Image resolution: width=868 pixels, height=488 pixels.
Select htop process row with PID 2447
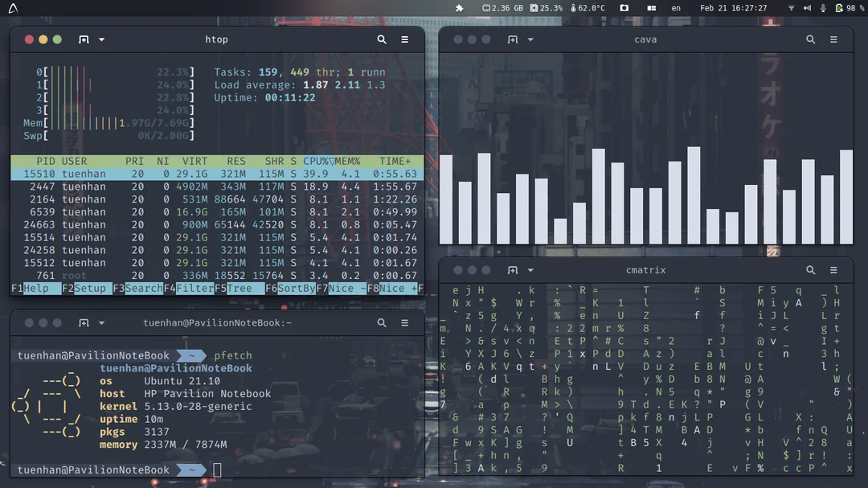tap(217, 187)
